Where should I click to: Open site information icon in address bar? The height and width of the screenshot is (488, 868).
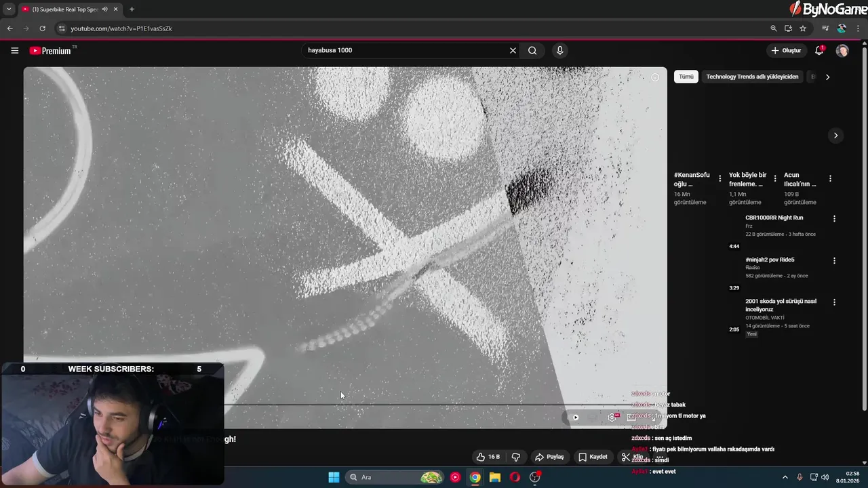tap(62, 28)
